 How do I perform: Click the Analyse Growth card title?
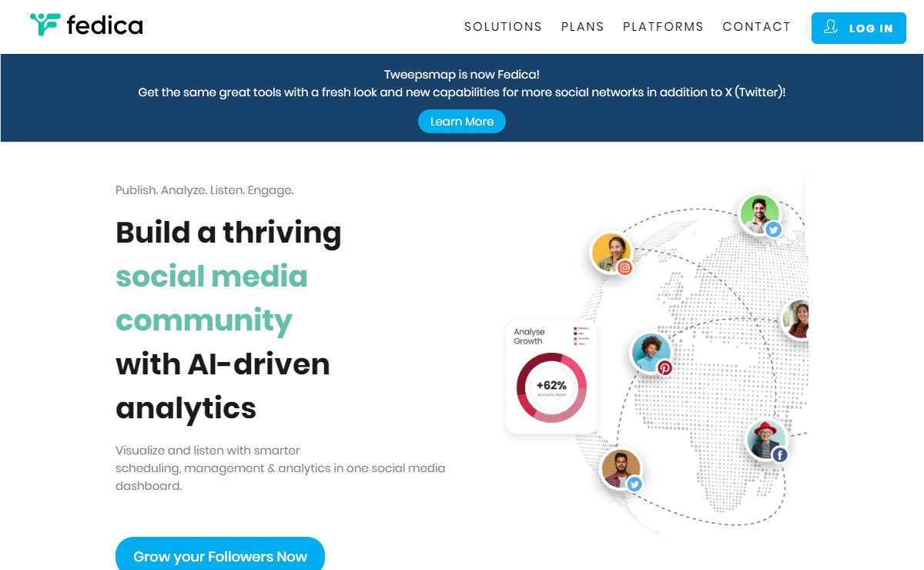coord(529,337)
